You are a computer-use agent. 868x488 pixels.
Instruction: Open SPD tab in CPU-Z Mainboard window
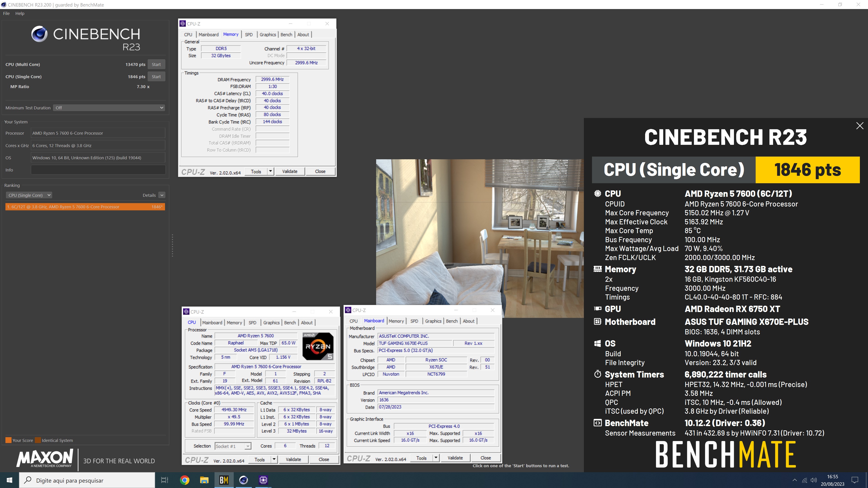(x=414, y=321)
